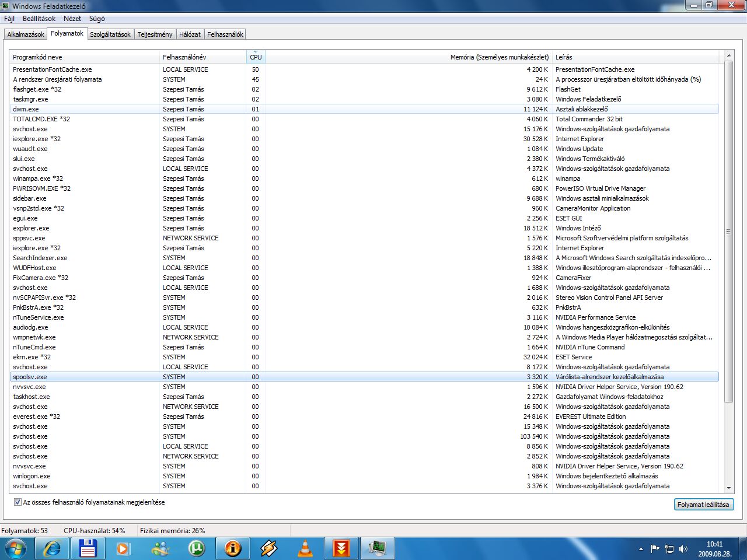Open the Beállítások menu
The width and height of the screenshot is (747, 560).
[39, 19]
